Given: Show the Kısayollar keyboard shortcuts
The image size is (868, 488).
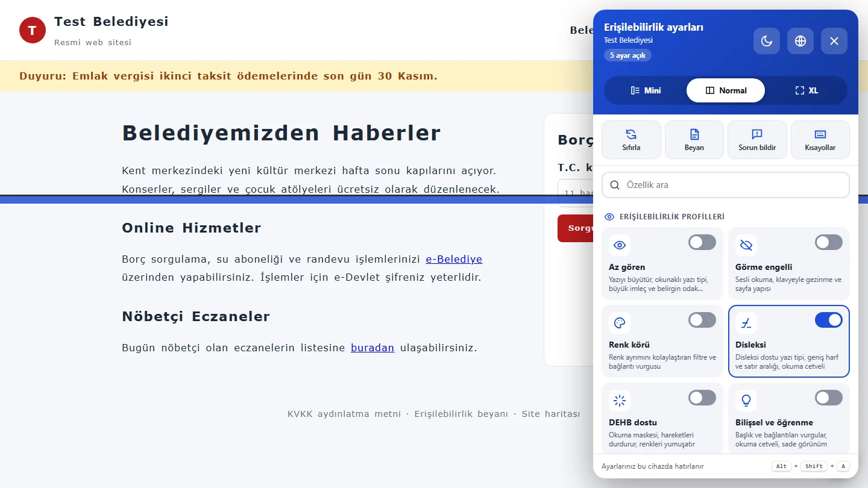Looking at the screenshot, I should click(820, 140).
